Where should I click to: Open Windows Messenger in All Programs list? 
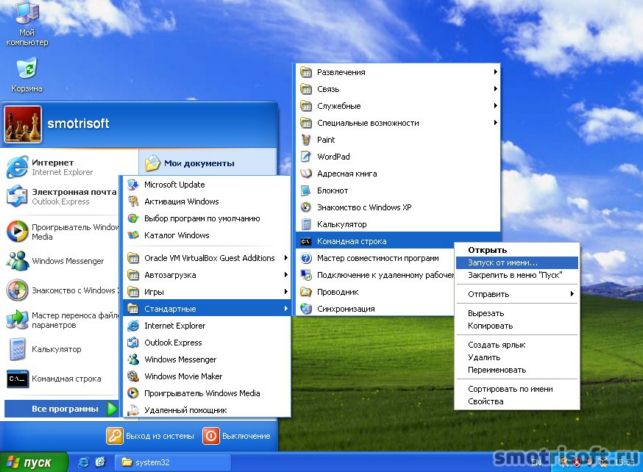click(207, 359)
